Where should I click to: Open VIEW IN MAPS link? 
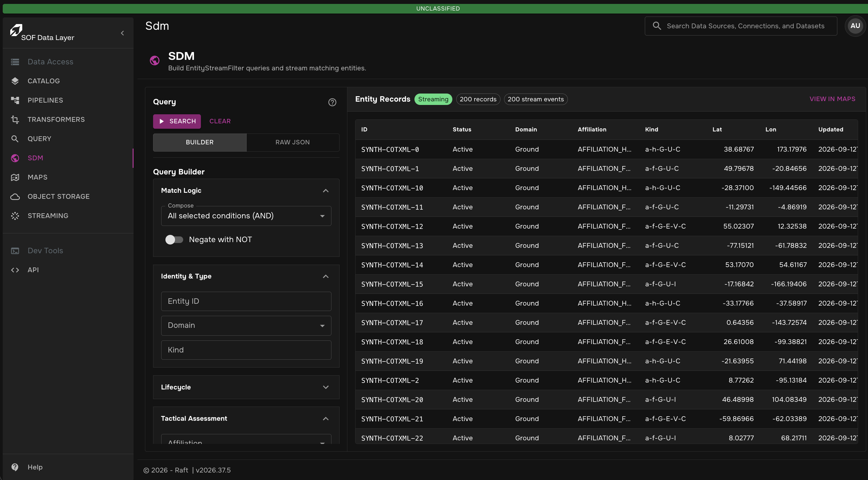(x=832, y=99)
